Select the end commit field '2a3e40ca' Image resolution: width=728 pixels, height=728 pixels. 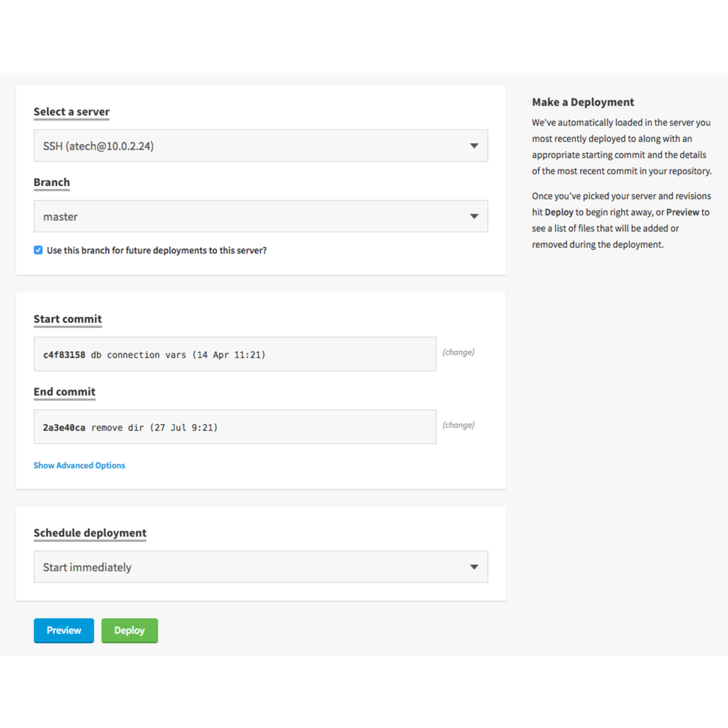point(235,427)
